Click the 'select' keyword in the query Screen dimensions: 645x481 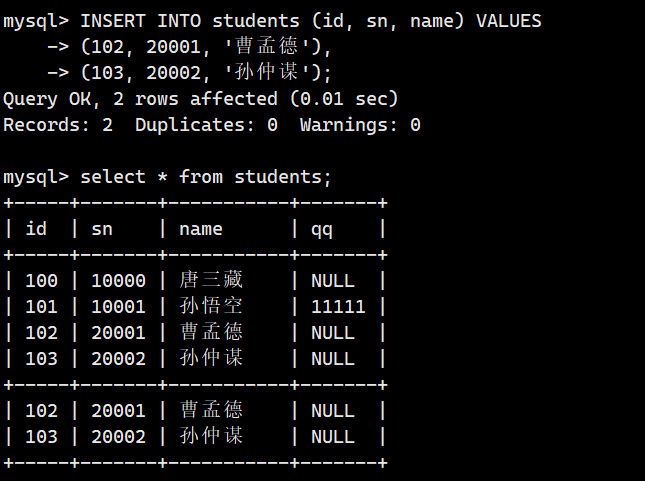[x=113, y=177]
